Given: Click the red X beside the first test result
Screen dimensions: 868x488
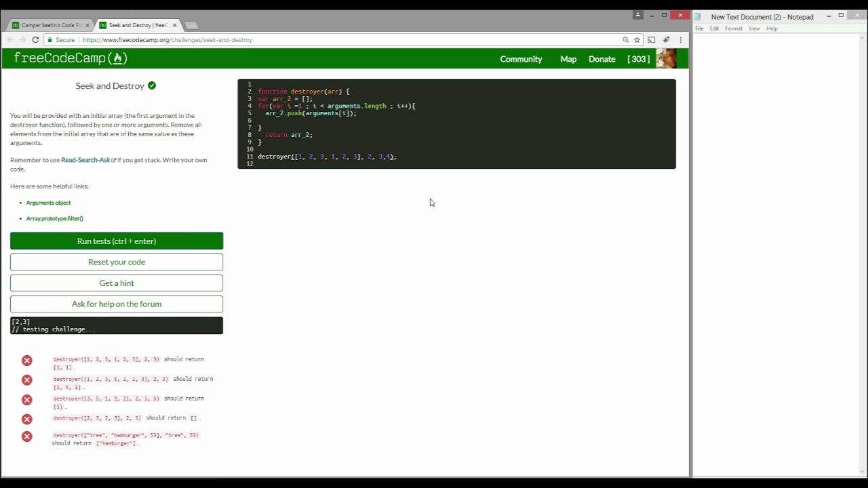Looking at the screenshot, I should coord(27,361).
